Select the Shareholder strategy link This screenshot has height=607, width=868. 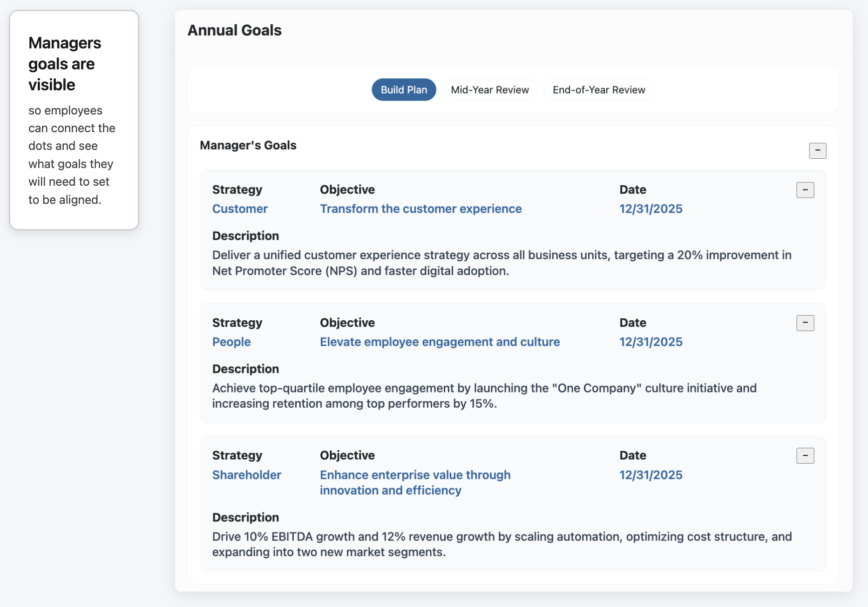[246, 475]
